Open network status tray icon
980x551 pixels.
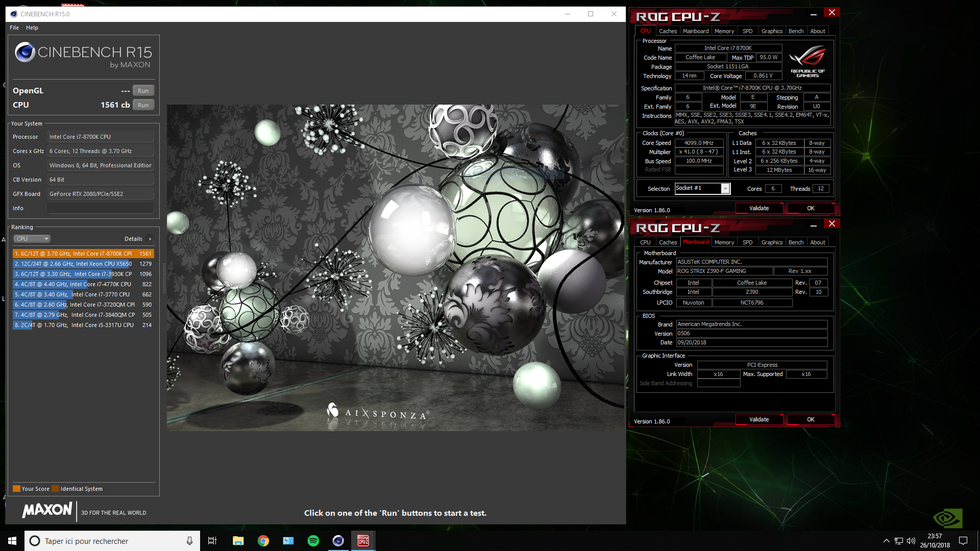click(899, 541)
